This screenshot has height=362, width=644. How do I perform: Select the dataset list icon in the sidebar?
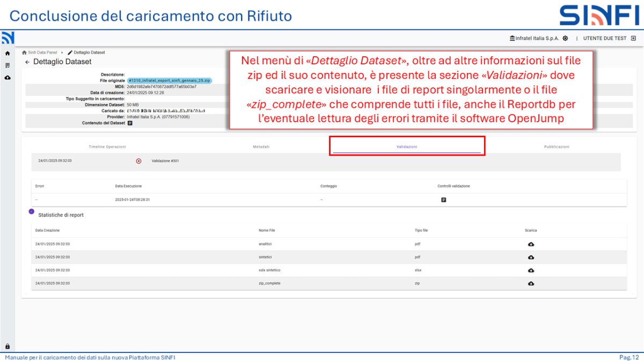(8, 66)
